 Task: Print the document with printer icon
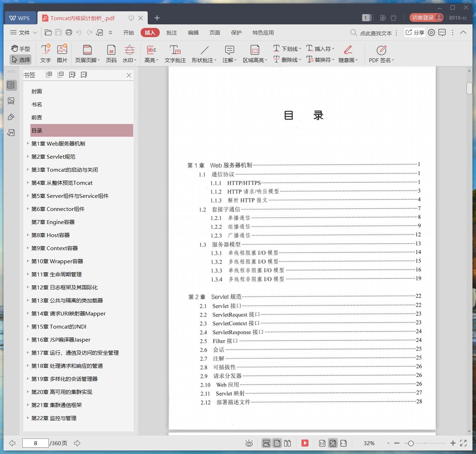[69, 33]
